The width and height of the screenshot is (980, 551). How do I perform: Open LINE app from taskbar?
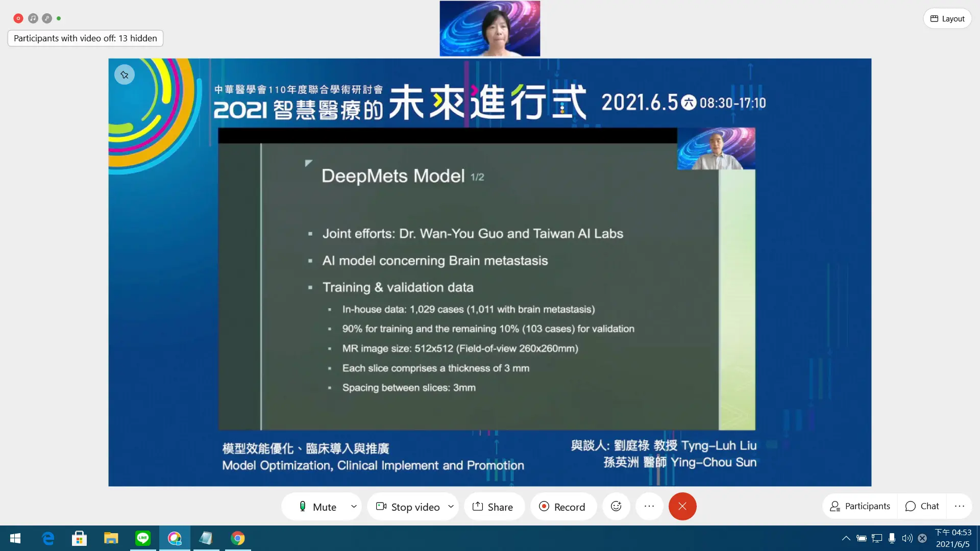[143, 538]
